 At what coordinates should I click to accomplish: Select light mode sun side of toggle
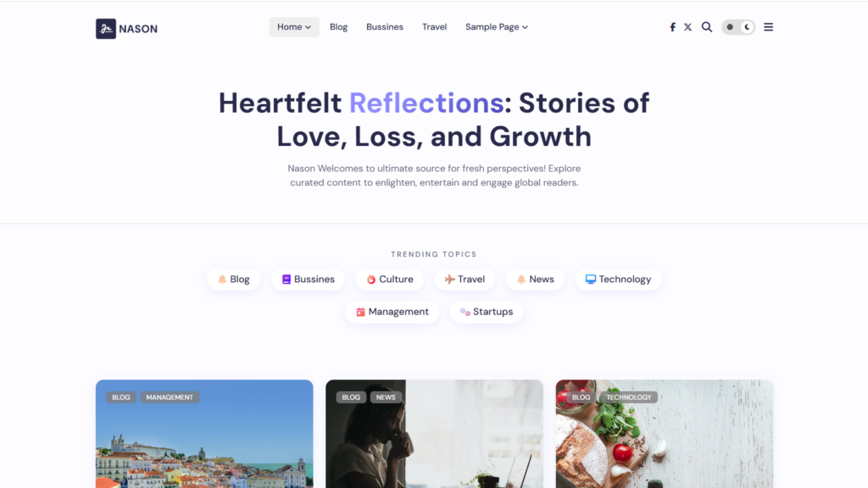point(730,27)
